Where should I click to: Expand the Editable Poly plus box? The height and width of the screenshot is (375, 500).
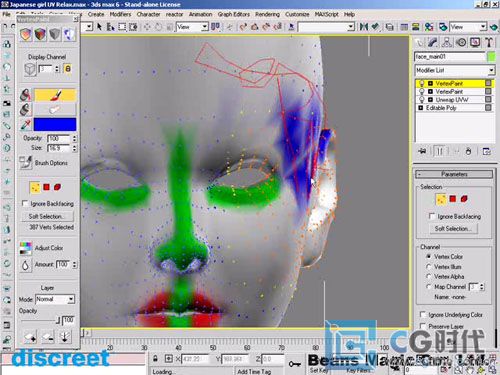click(420, 108)
